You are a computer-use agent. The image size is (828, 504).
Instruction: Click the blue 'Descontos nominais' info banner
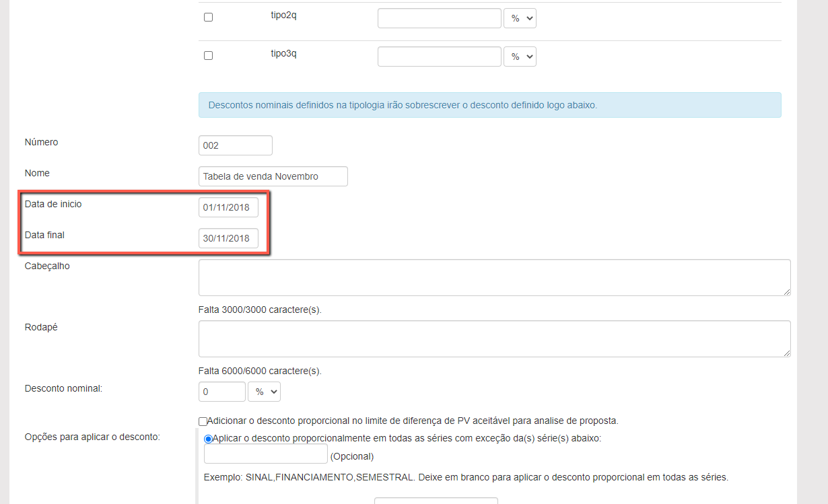point(489,106)
